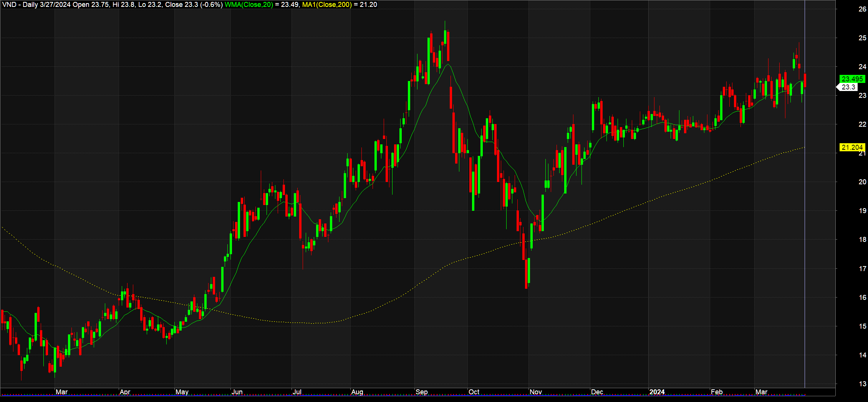This screenshot has height=402, width=868.
Task: Click the WMA(Close,20) indicator label in the title
Action: tap(249, 5)
